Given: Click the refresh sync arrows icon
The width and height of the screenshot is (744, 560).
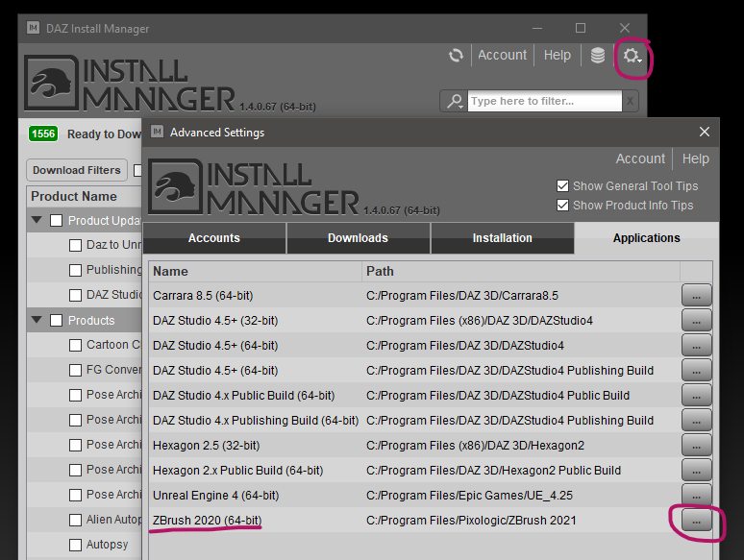Looking at the screenshot, I should click(456, 56).
